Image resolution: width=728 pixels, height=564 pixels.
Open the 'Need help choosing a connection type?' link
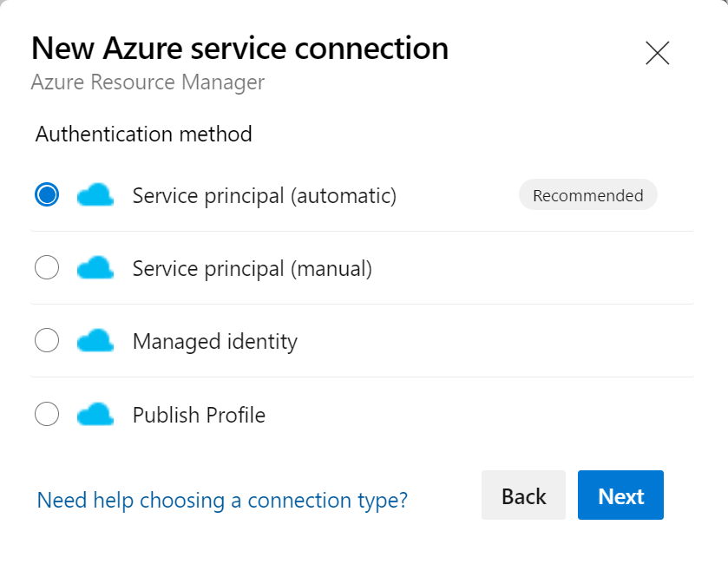(222, 501)
